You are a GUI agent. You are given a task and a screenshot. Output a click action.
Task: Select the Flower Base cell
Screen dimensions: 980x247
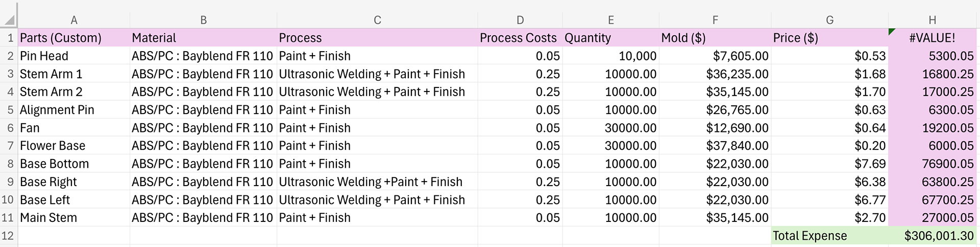click(x=74, y=146)
